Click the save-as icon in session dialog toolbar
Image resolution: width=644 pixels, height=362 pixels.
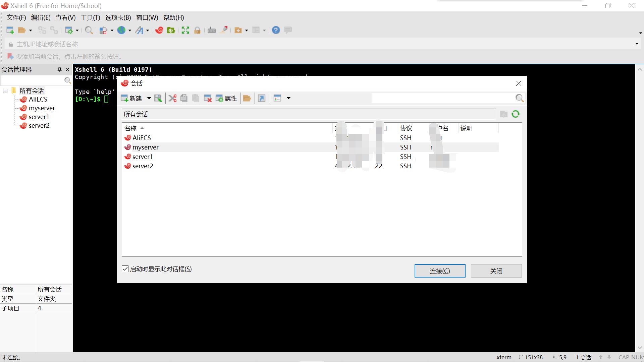tap(158, 98)
